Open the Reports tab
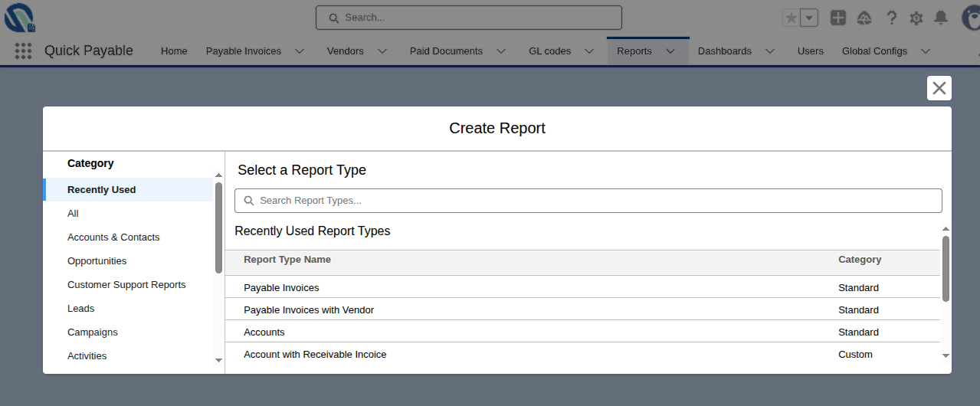980x406 pixels. 634,51
